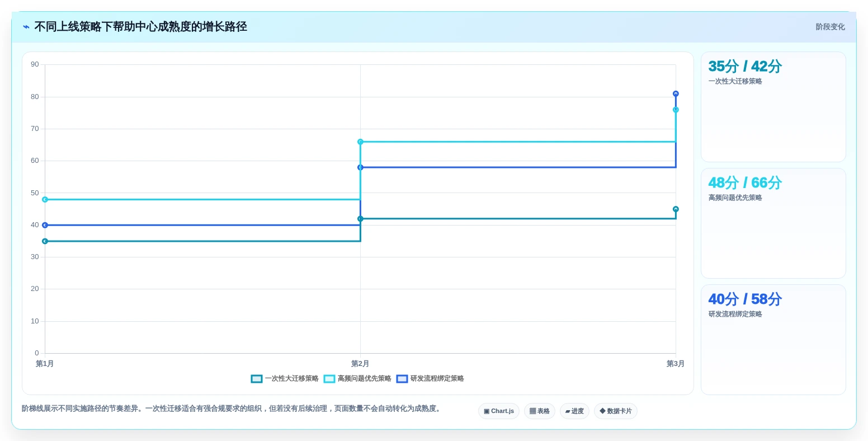Click 高频问题优先策略 caption in the second card

tap(735, 198)
